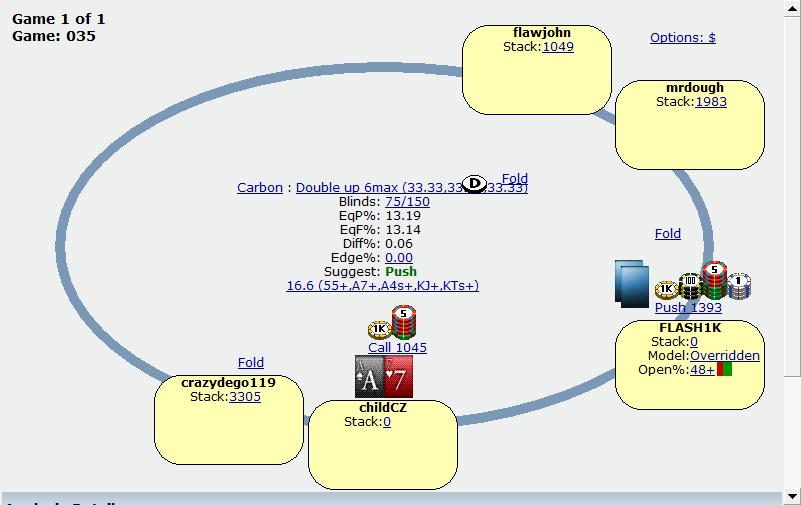Image resolution: width=801 pixels, height=505 pixels.
Task: Click the green Push suggestion text
Action: click(x=401, y=271)
